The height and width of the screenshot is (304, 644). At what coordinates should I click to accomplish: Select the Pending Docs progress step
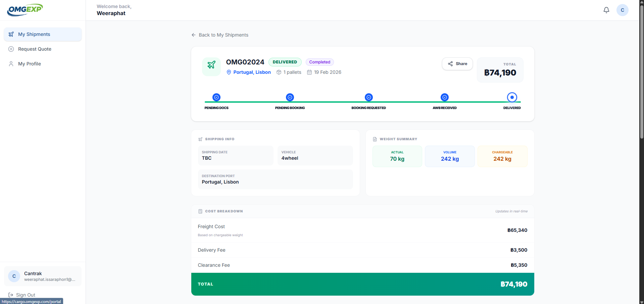(x=216, y=97)
